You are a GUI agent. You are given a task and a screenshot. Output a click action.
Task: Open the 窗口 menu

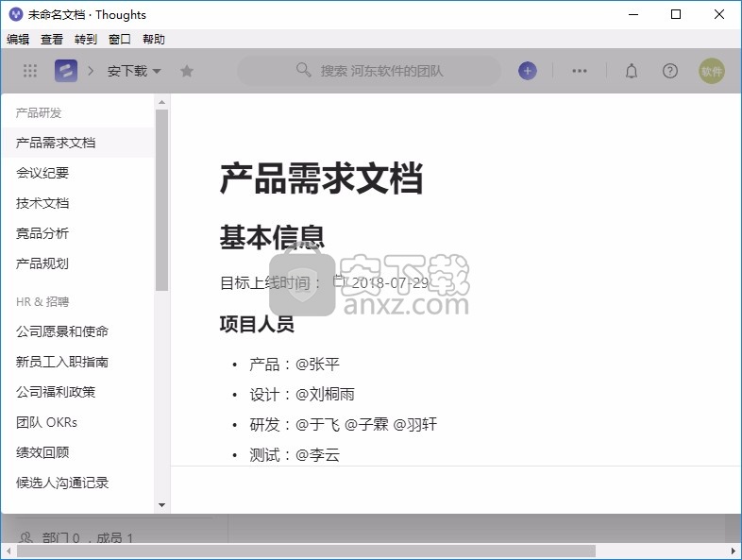(119, 40)
